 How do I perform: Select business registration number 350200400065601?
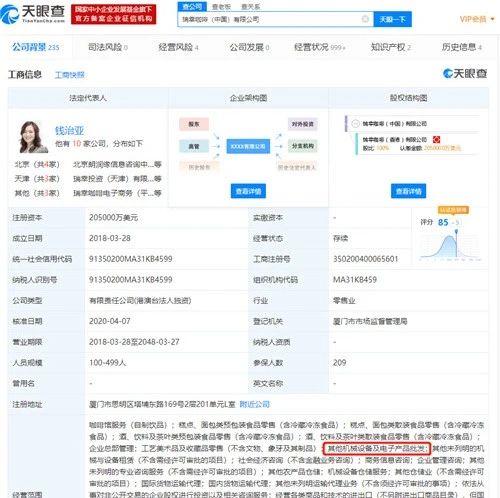point(366,259)
